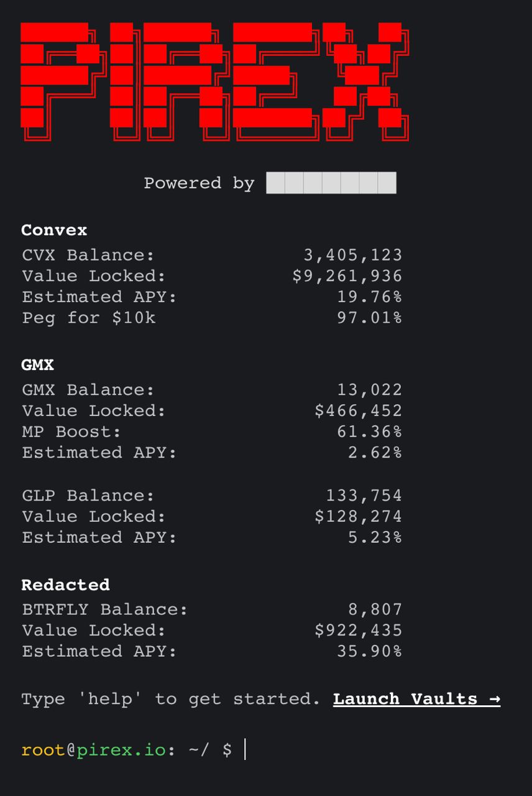Click the Convex Value Locked amount $9,261,936
The width and height of the screenshot is (532, 796).
coord(347,276)
